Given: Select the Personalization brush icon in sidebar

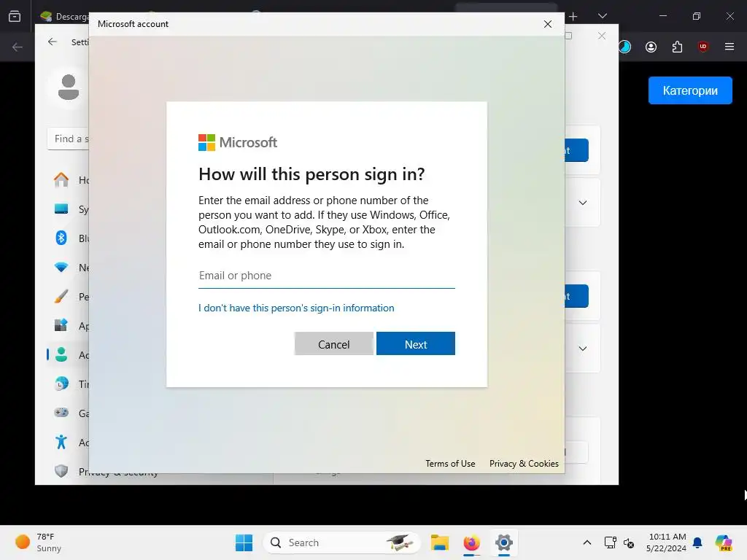Looking at the screenshot, I should point(61,296).
